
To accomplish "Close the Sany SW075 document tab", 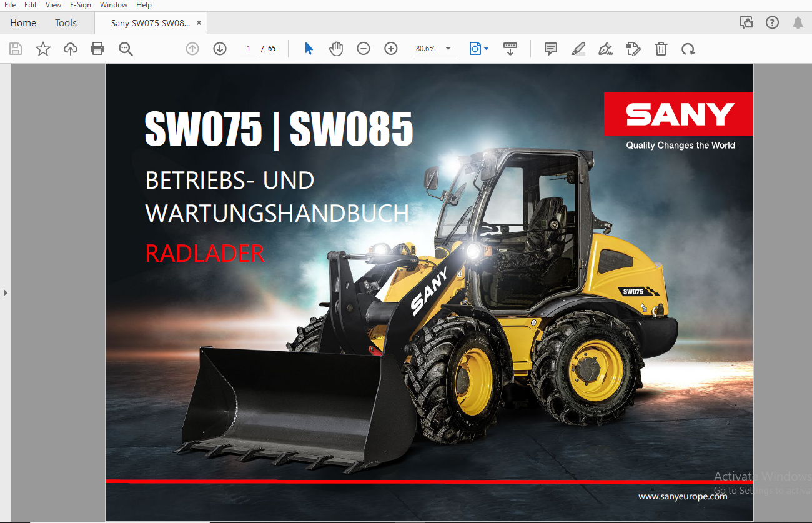I will click(x=199, y=23).
